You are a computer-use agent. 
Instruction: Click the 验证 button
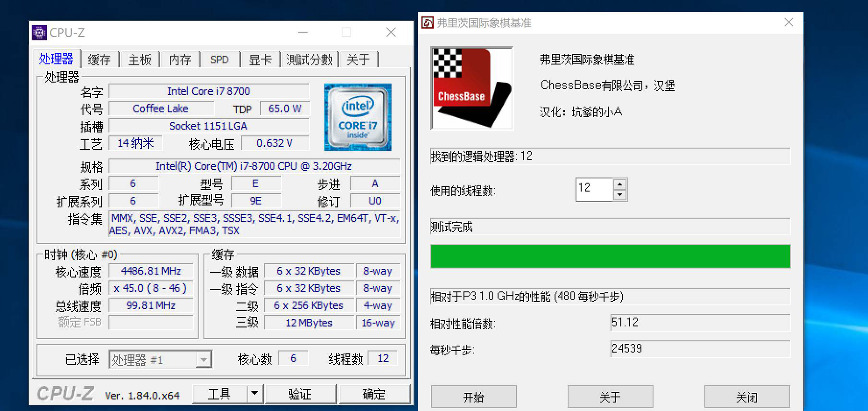pos(300,394)
